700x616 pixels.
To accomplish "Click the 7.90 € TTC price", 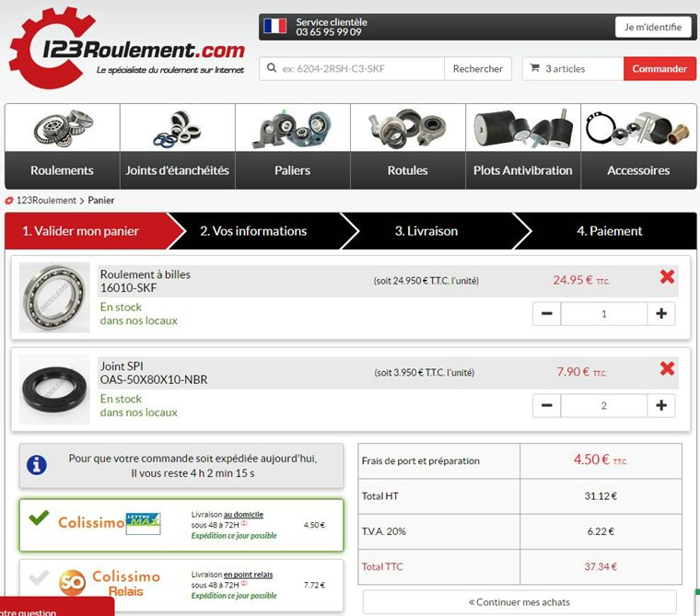I will (581, 372).
